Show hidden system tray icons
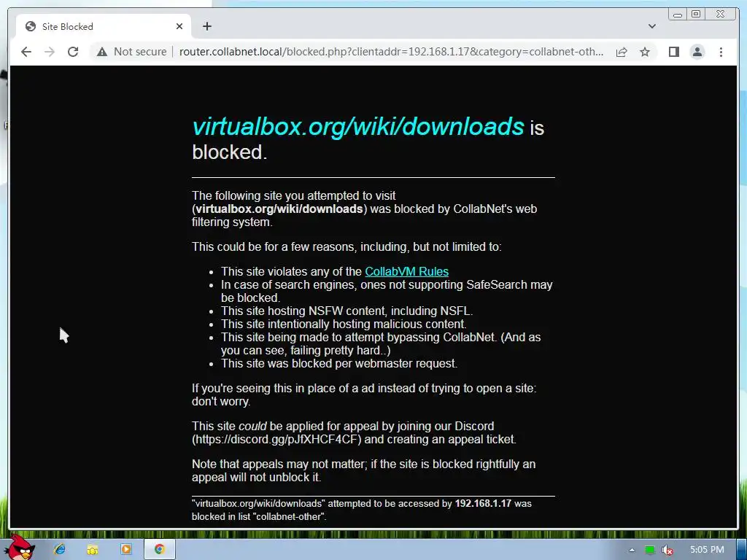Viewport: 747px width, 560px height. (632, 550)
